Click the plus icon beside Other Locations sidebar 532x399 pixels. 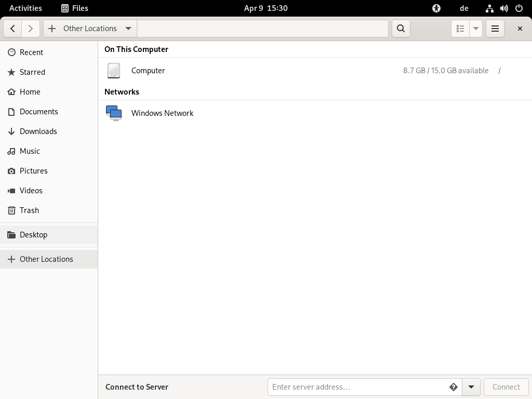(11, 259)
